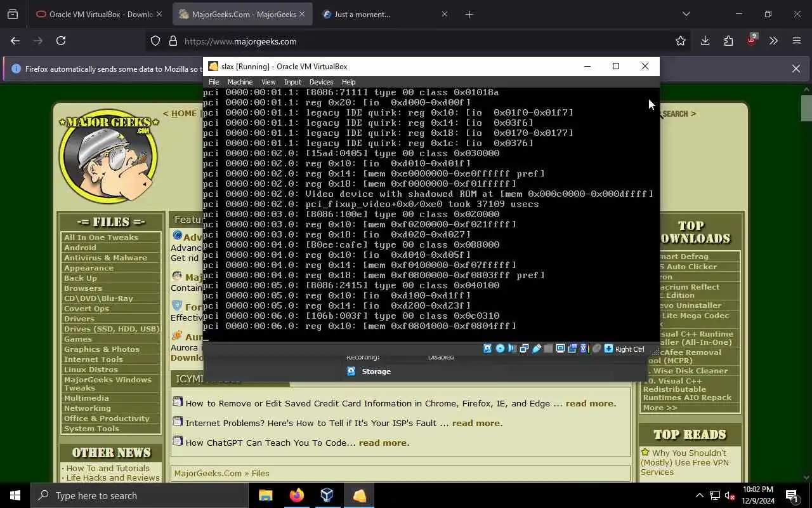Viewport: 812px width, 508px height.
Task: Expand the list all tabs dropdown
Action: 686,14
